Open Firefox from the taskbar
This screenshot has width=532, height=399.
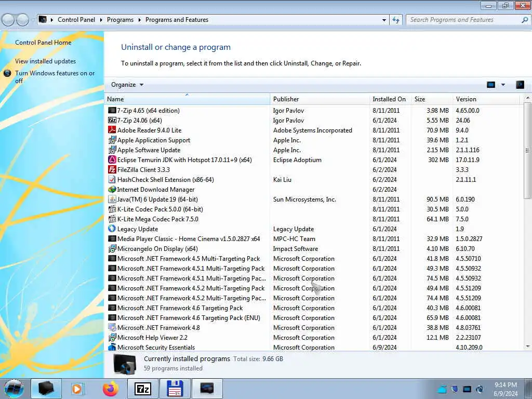pos(111,389)
